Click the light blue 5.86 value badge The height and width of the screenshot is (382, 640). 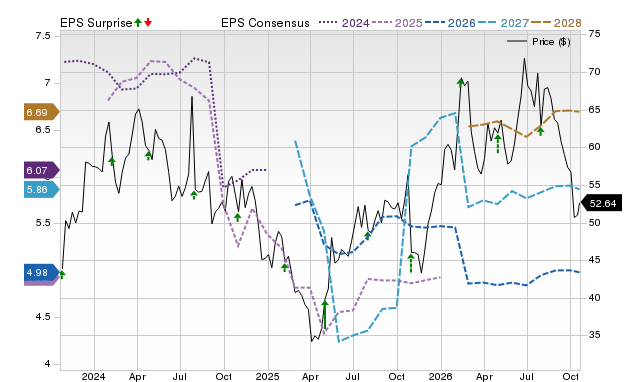(42, 189)
